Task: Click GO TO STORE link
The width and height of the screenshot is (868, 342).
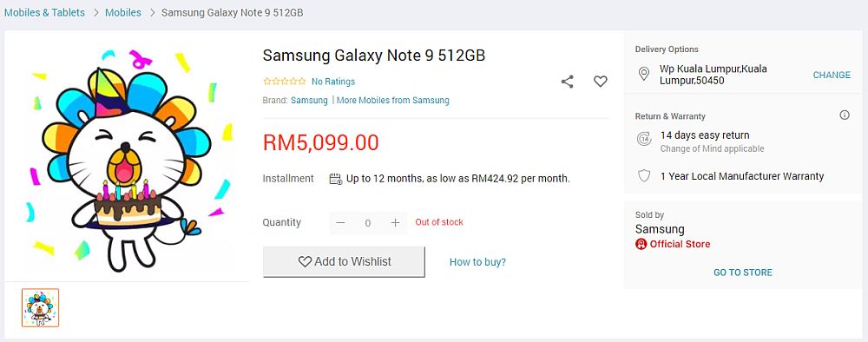Action: (742, 273)
